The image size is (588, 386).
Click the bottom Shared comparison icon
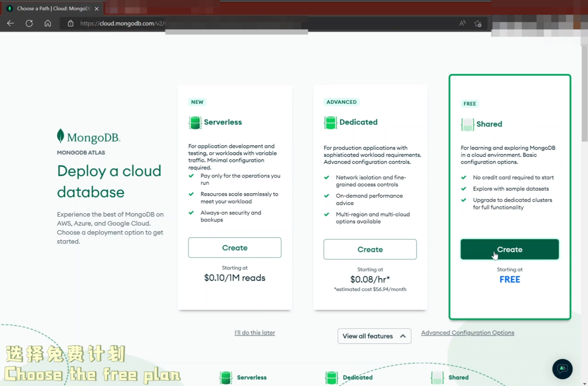(x=437, y=377)
